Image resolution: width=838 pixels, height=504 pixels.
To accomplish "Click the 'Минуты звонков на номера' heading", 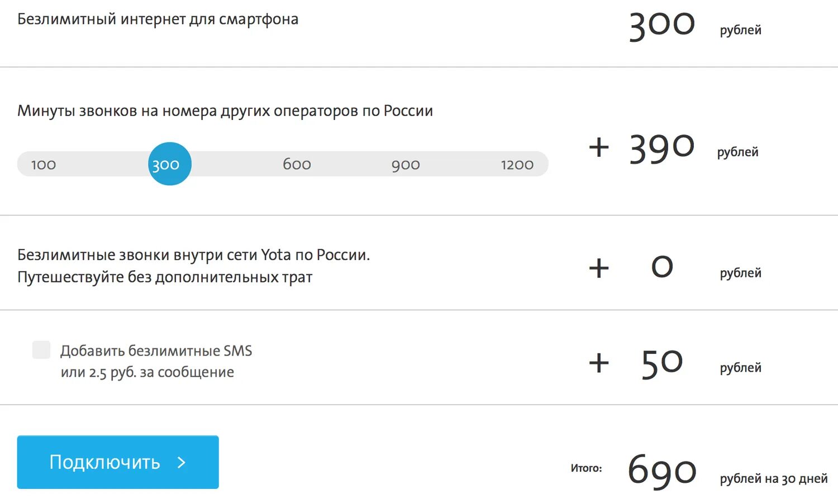I will point(225,111).
